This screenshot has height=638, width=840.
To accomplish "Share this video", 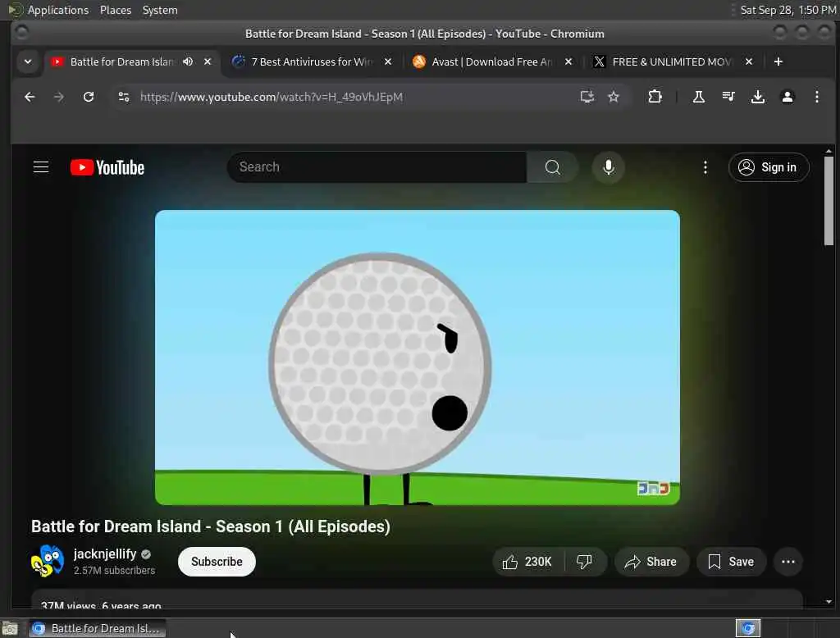I will (651, 562).
